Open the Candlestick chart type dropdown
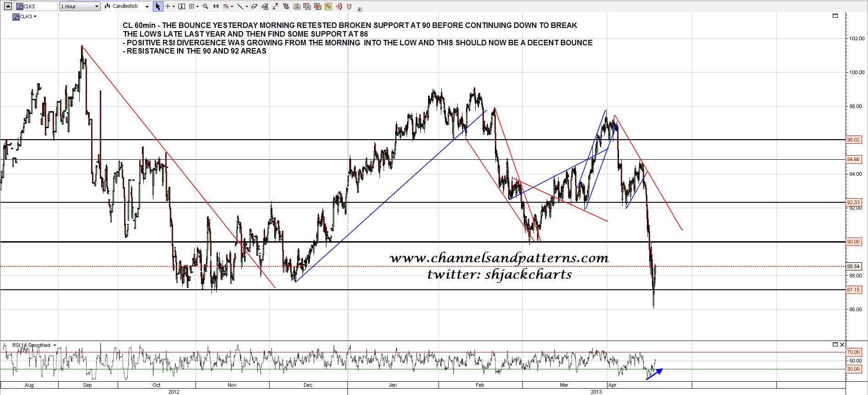The image size is (868, 395). click(x=147, y=6)
